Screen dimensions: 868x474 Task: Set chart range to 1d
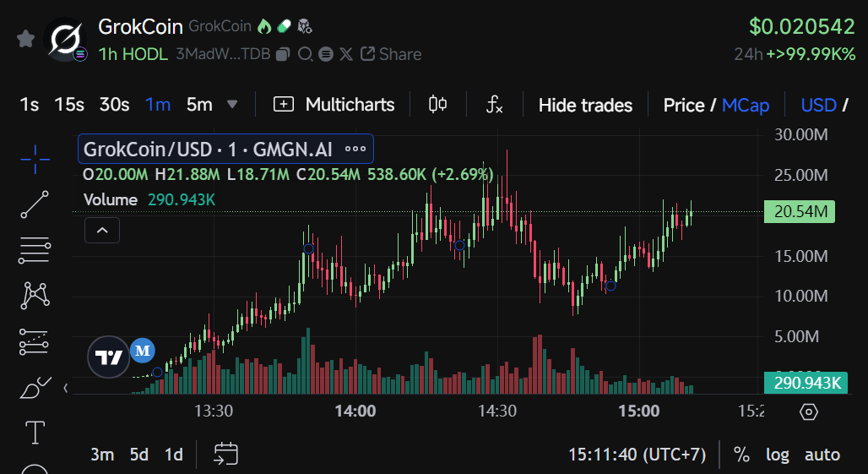174,455
